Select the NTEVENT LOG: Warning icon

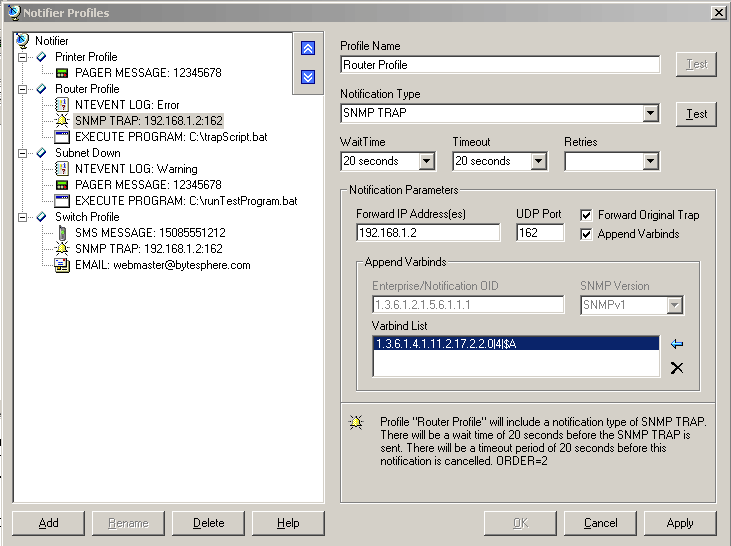click(61, 169)
